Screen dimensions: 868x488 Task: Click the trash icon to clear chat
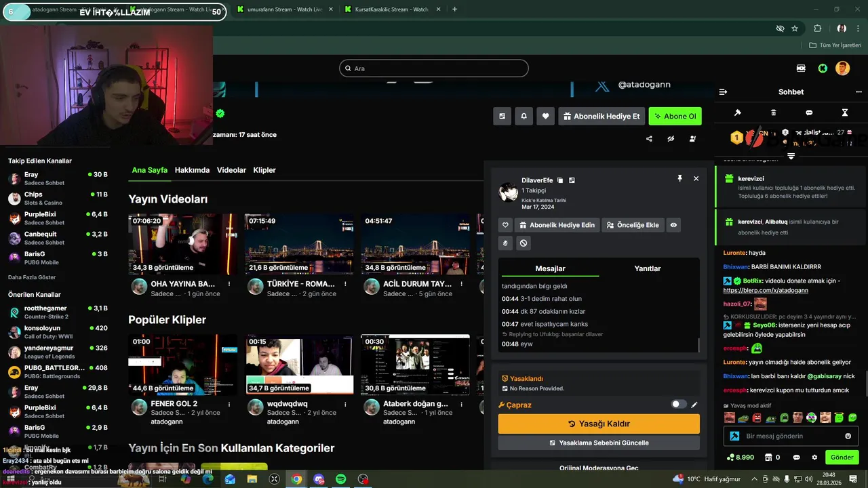(774, 113)
